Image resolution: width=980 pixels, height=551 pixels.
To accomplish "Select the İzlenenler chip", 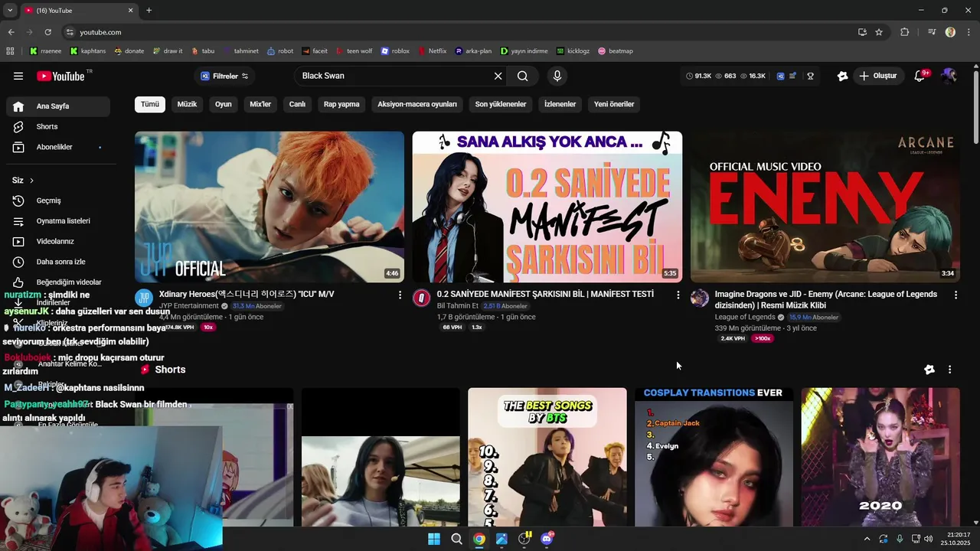I will pos(560,104).
